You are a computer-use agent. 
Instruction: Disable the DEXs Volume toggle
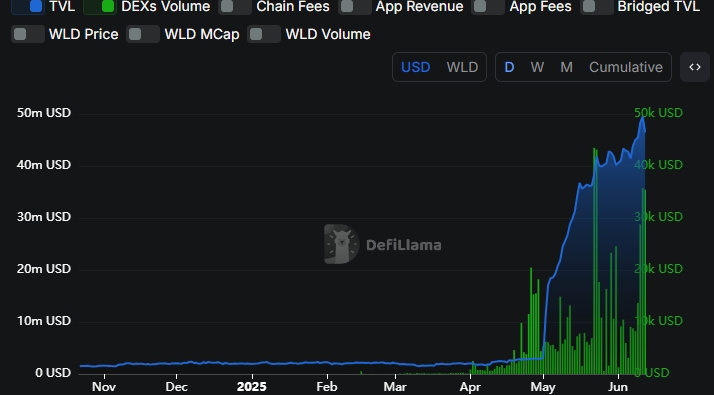point(100,6)
